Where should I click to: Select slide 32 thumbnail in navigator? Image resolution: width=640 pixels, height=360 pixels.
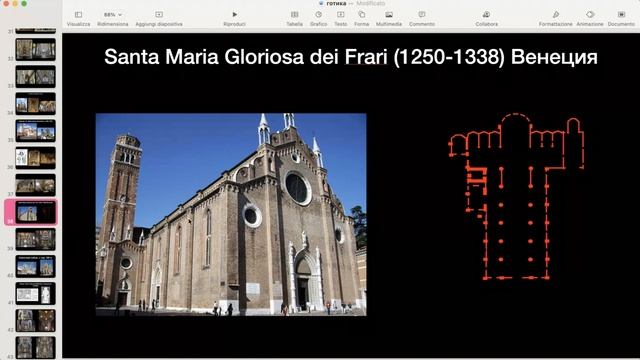pyautogui.click(x=36, y=50)
